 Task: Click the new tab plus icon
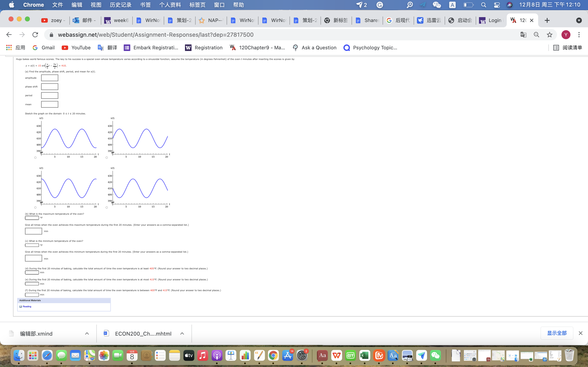547,20
